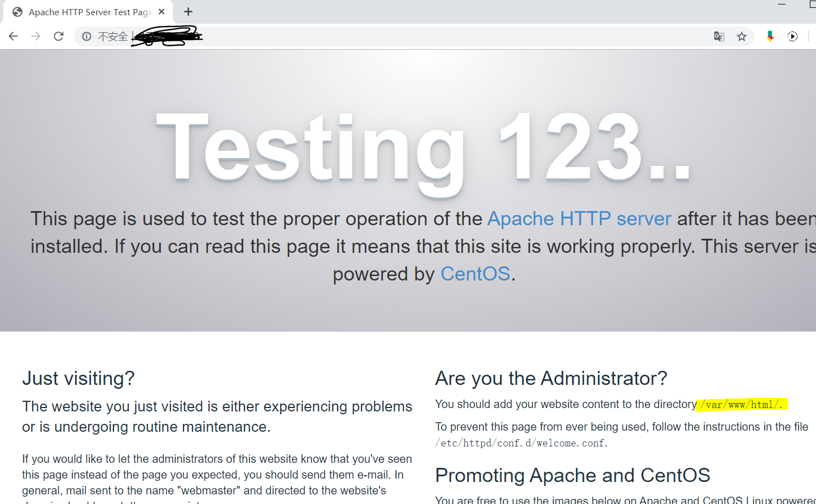This screenshot has height=504, width=816.
Task: Open the download manager extension icon
Action: (x=770, y=37)
